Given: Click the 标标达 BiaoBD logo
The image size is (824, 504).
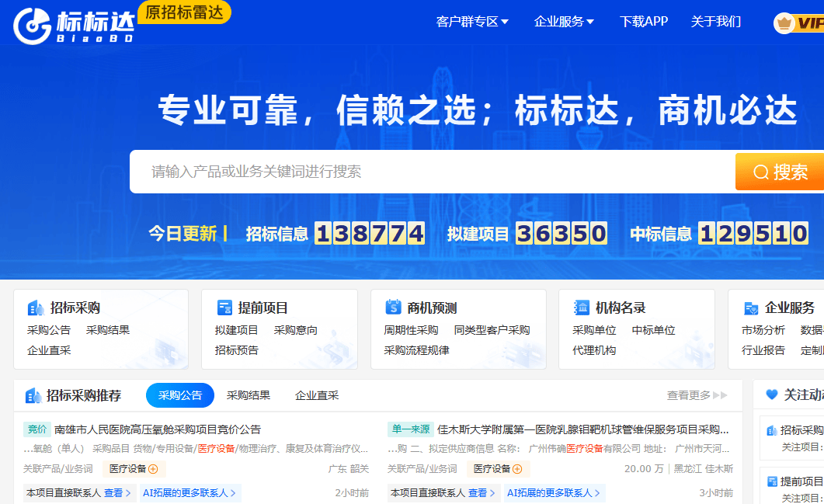Looking at the screenshot, I should [74, 25].
